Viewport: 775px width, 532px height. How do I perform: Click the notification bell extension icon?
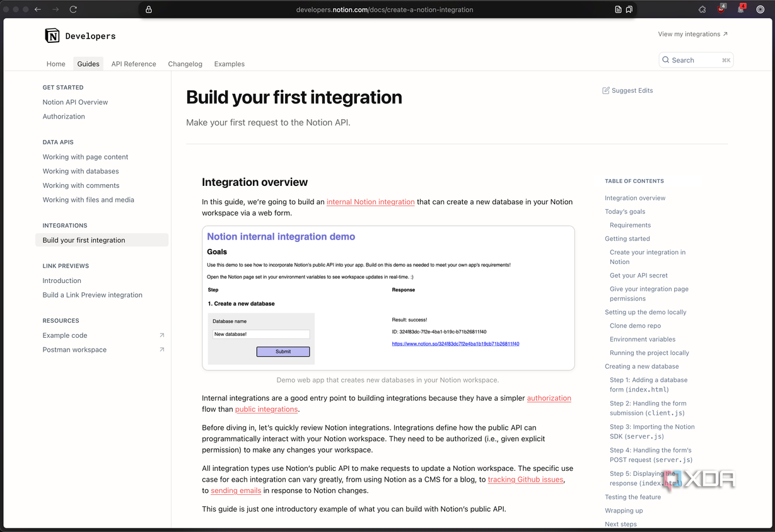point(741,9)
